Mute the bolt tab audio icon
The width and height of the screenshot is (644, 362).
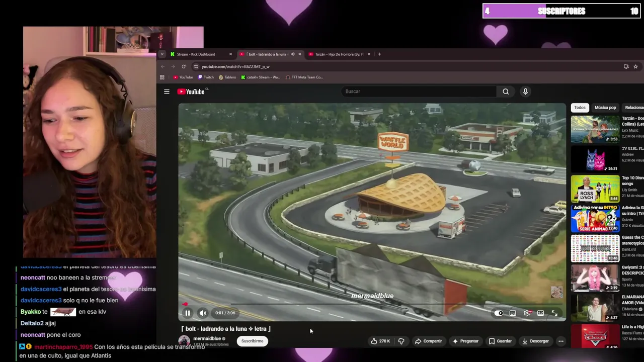(292, 54)
